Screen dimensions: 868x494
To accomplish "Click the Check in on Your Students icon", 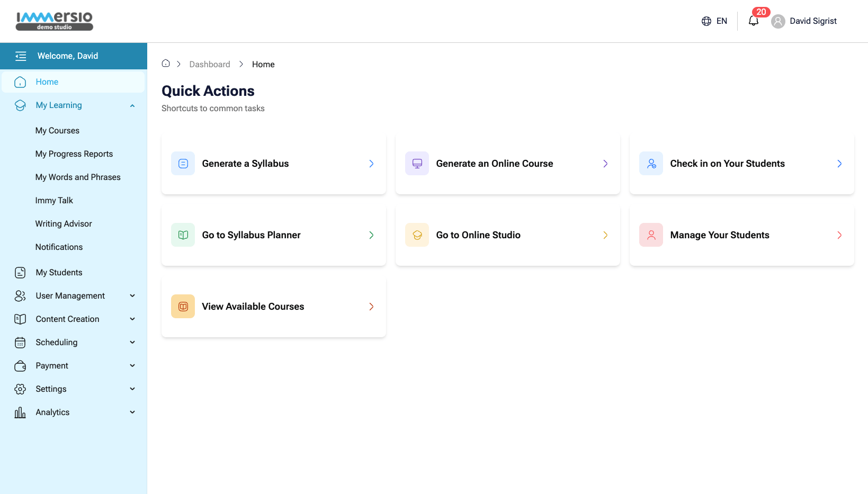I will click(x=651, y=164).
